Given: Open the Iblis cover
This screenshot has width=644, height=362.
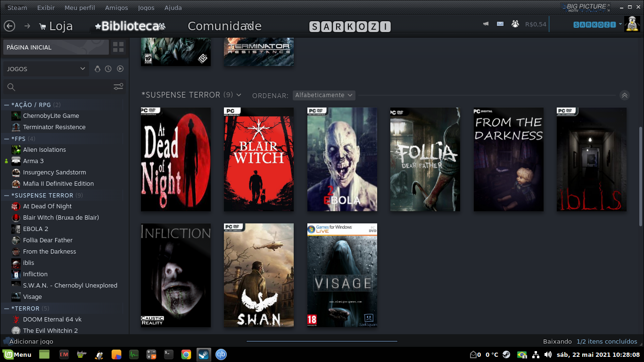Looking at the screenshot, I should [592, 159].
